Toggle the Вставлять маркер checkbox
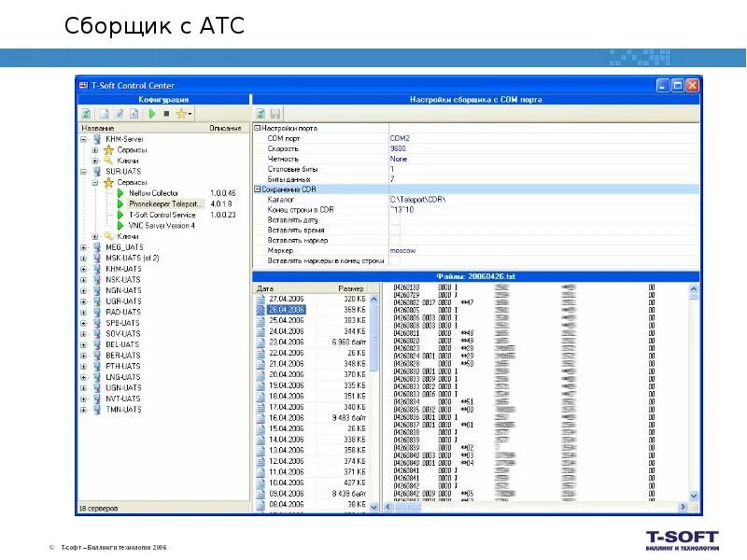Screen dimensions: 747x560 click(x=395, y=241)
